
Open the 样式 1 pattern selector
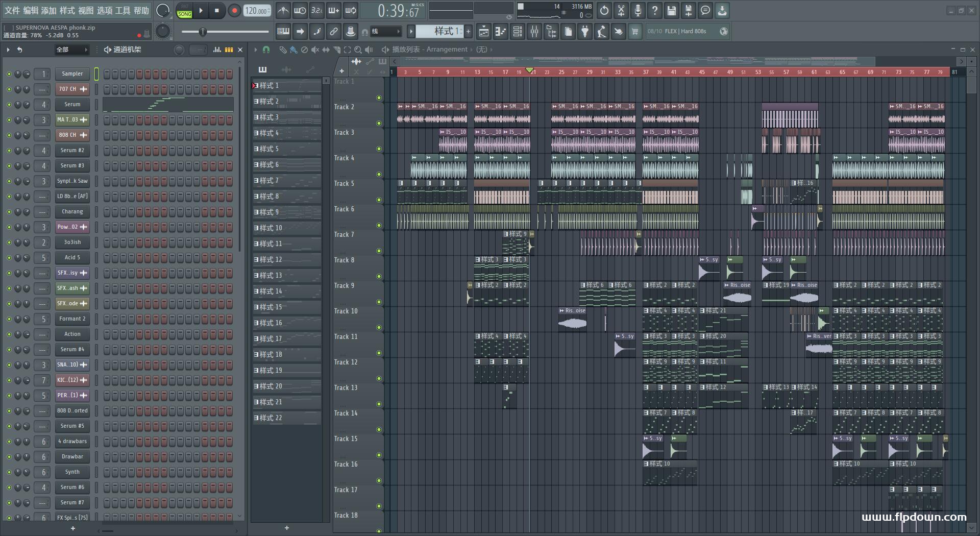point(438,32)
